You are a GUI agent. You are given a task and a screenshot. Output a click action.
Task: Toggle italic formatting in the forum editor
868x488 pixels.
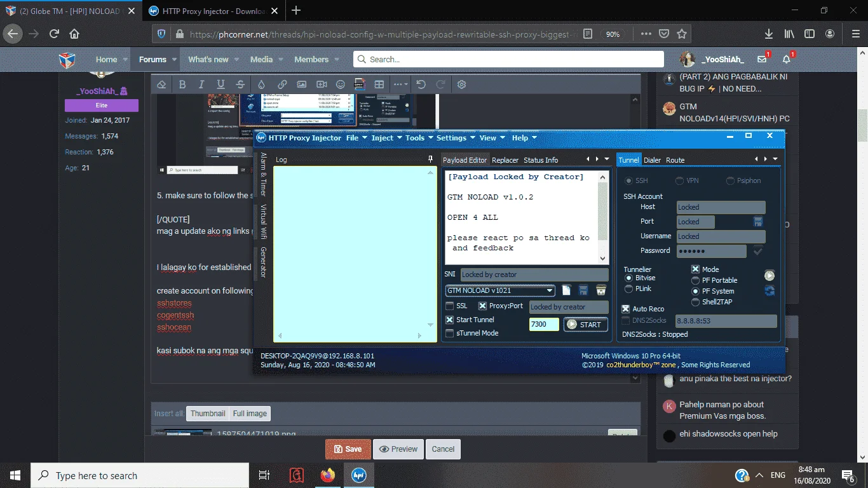pos(201,85)
